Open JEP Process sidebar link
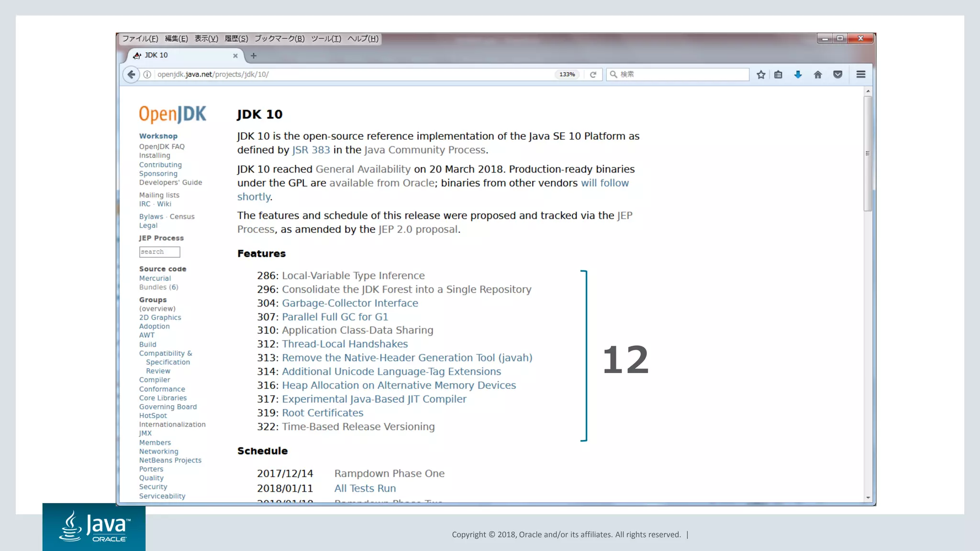 tap(161, 238)
